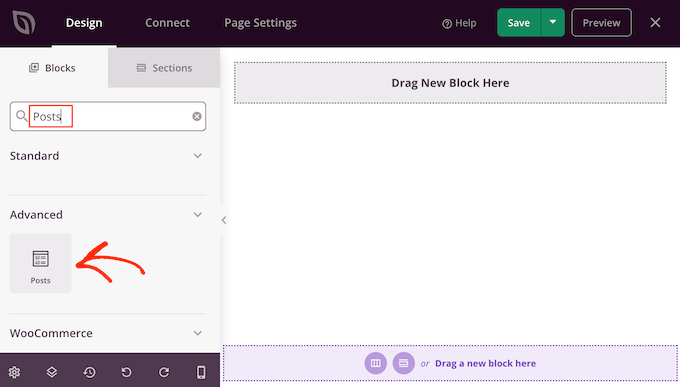Click Drag a new block here link

coord(485,364)
